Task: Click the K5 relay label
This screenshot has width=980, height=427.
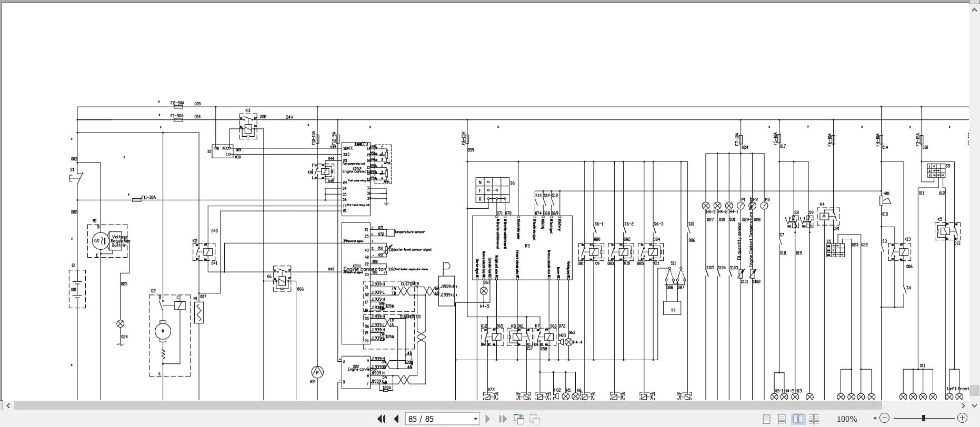Action: click(x=939, y=219)
